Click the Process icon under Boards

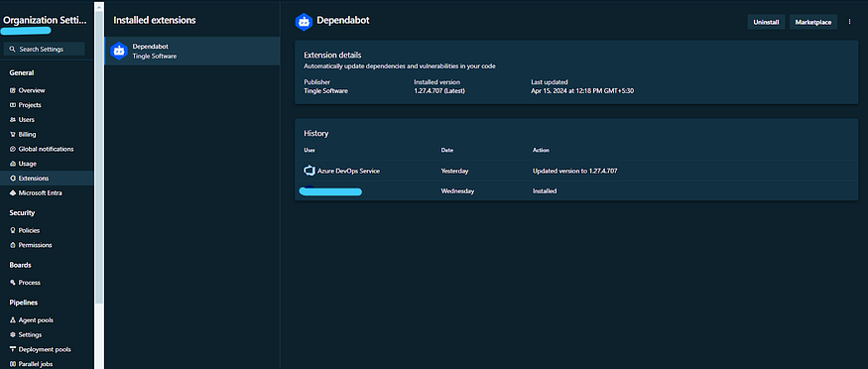click(x=13, y=283)
